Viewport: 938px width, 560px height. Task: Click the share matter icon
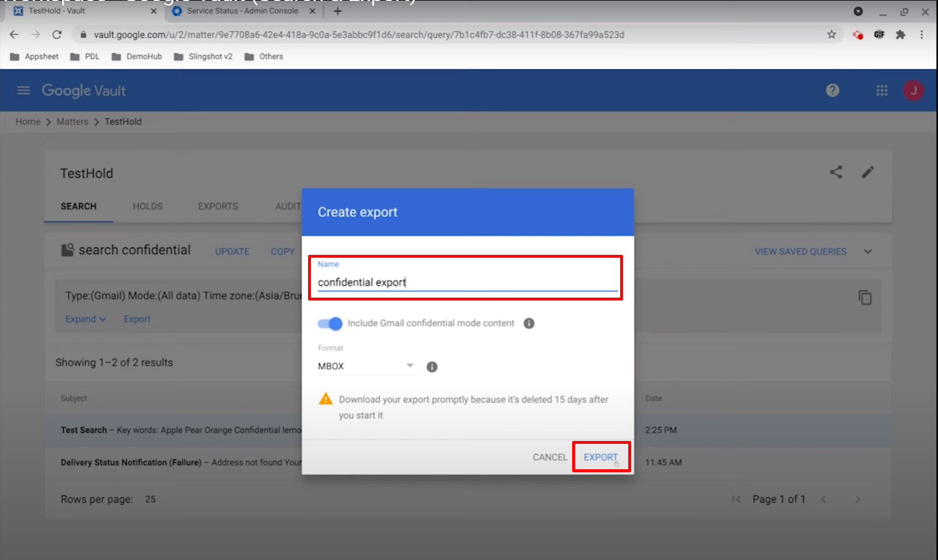836,172
